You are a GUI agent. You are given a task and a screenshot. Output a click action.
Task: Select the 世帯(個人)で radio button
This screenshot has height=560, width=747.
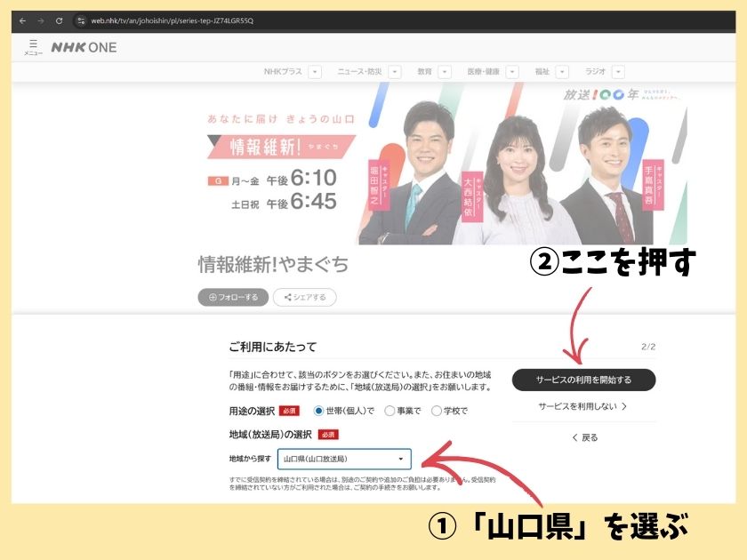pyautogui.click(x=318, y=411)
